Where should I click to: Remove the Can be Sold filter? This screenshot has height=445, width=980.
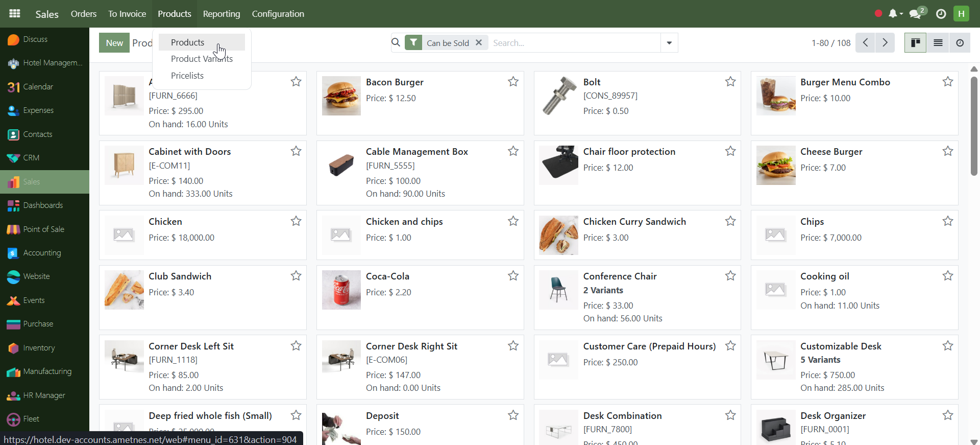479,43
